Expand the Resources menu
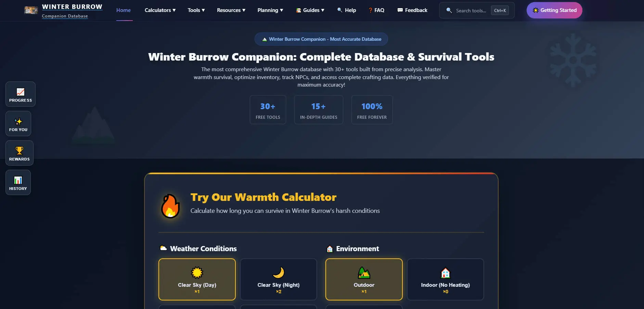This screenshot has width=644, height=309. point(231,10)
